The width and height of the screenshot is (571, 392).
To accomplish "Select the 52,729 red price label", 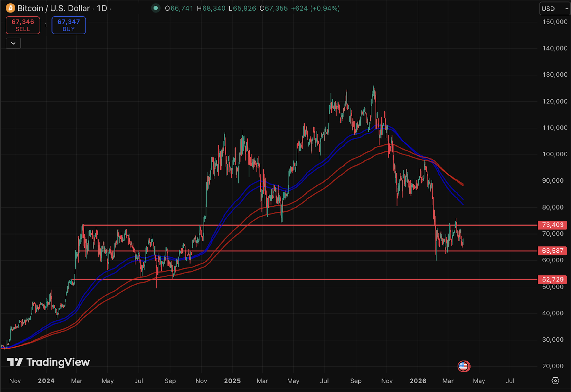I will 552,280.
